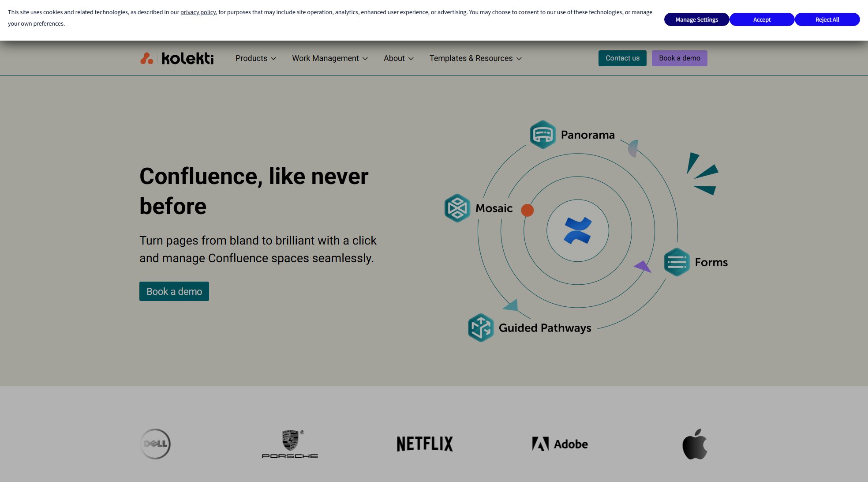Click the Guided Pathways hexagon icon

[481, 328]
